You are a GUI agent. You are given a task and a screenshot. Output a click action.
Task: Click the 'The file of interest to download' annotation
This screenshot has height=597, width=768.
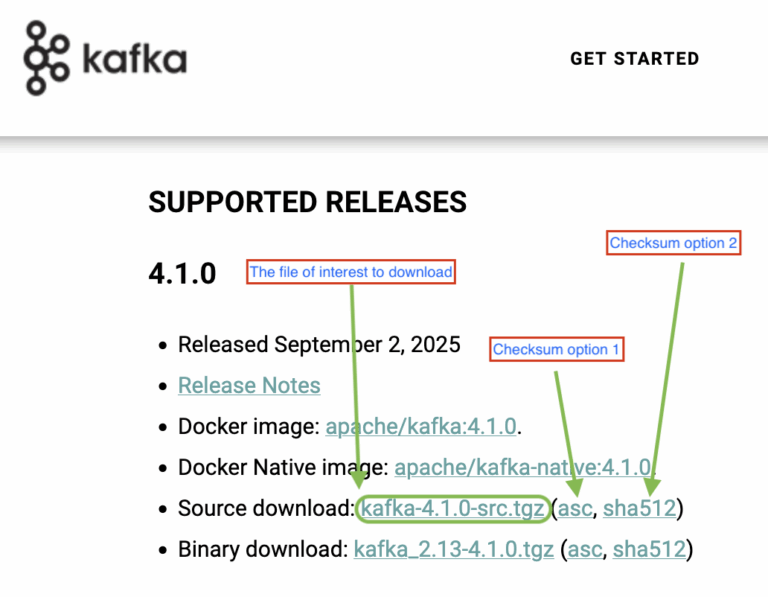351,272
